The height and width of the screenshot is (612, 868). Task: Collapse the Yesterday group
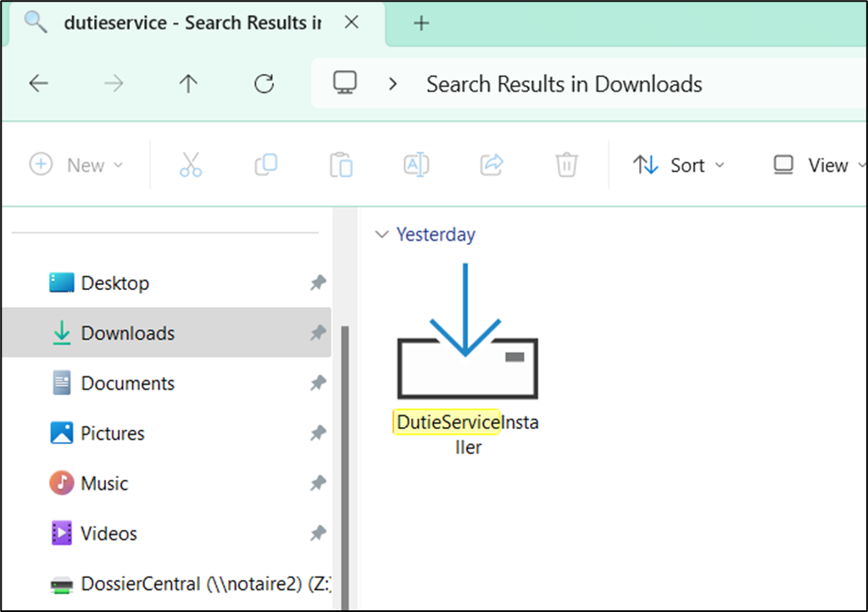(x=381, y=235)
